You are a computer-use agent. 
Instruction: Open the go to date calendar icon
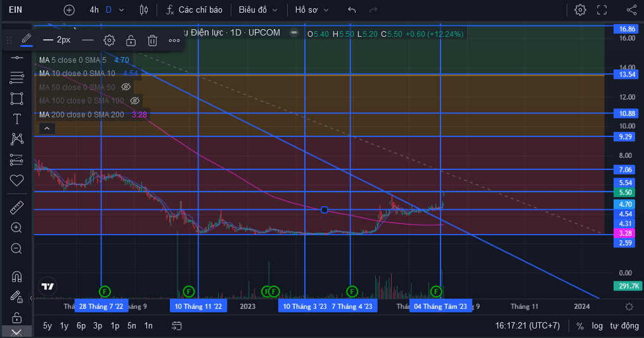[x=177, y=326]
